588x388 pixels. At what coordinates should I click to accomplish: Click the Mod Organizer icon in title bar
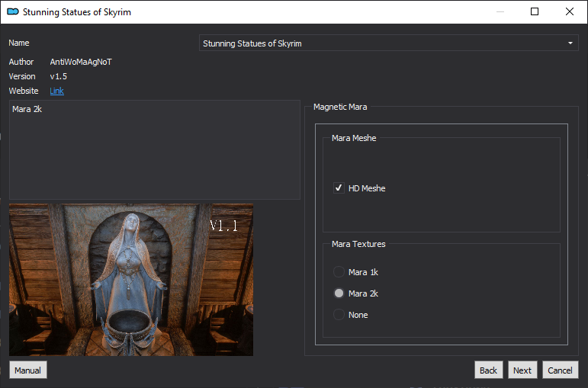pyautogui.click(x=13, y=12)
